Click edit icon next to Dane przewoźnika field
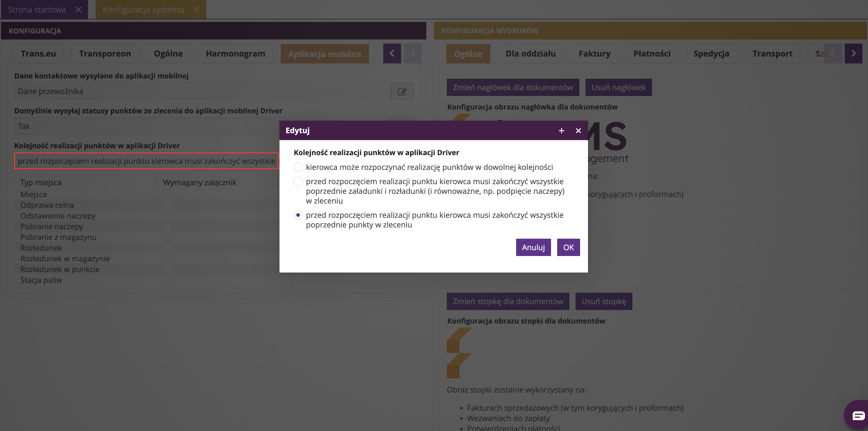This screenshot has height=431, width=868. click(402, 92)
